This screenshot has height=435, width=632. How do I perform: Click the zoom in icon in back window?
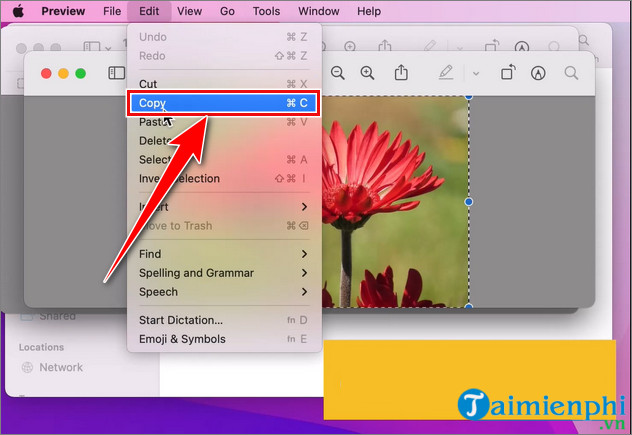click(x=350, y=46)
